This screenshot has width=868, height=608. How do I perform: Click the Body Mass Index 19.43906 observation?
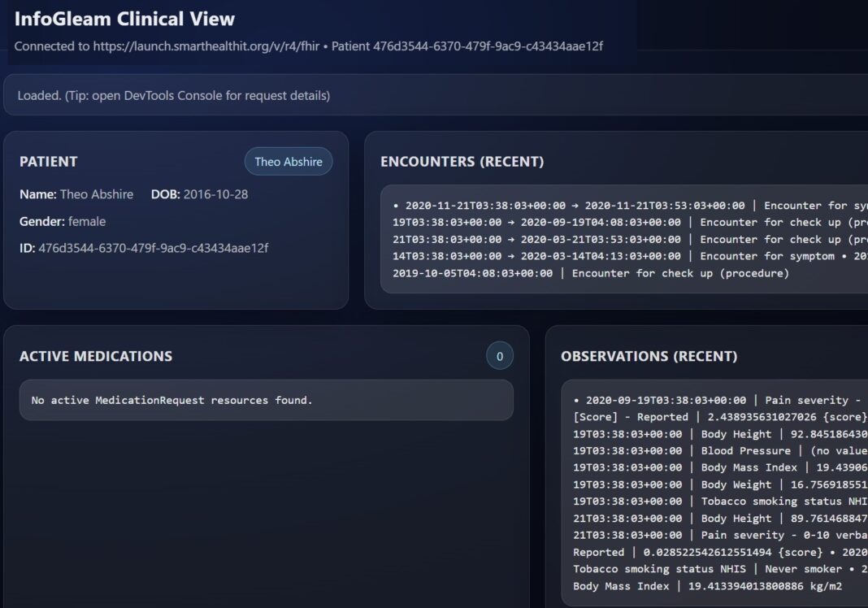[720, 468]
